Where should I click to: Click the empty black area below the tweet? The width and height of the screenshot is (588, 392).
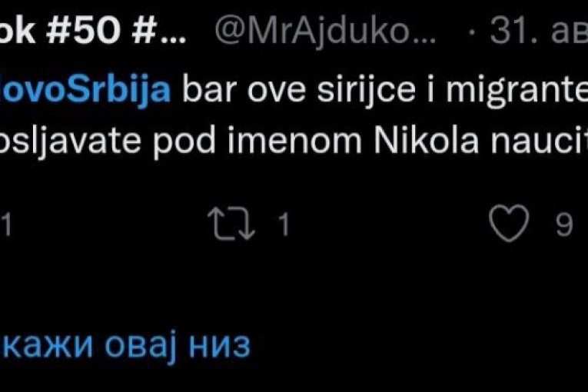point(307,292)
